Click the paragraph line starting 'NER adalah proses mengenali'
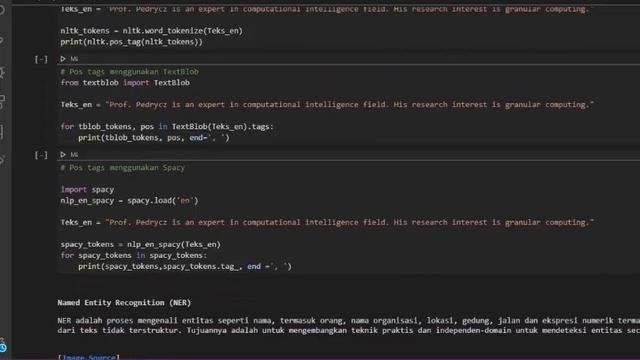The height and width of the screenshot is (360, 640). (x=349, y=321)
